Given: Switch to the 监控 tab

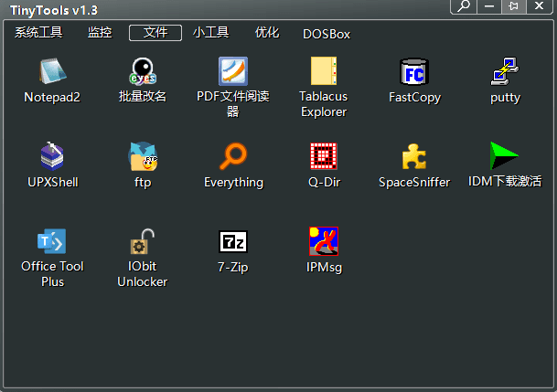Looking at the screenshot, I should pos(100,33).
